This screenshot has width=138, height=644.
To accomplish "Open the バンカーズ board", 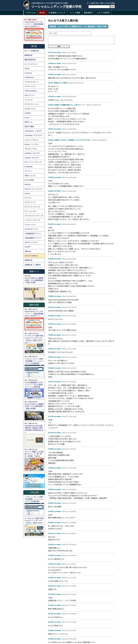I will click(x=34, y=100).
